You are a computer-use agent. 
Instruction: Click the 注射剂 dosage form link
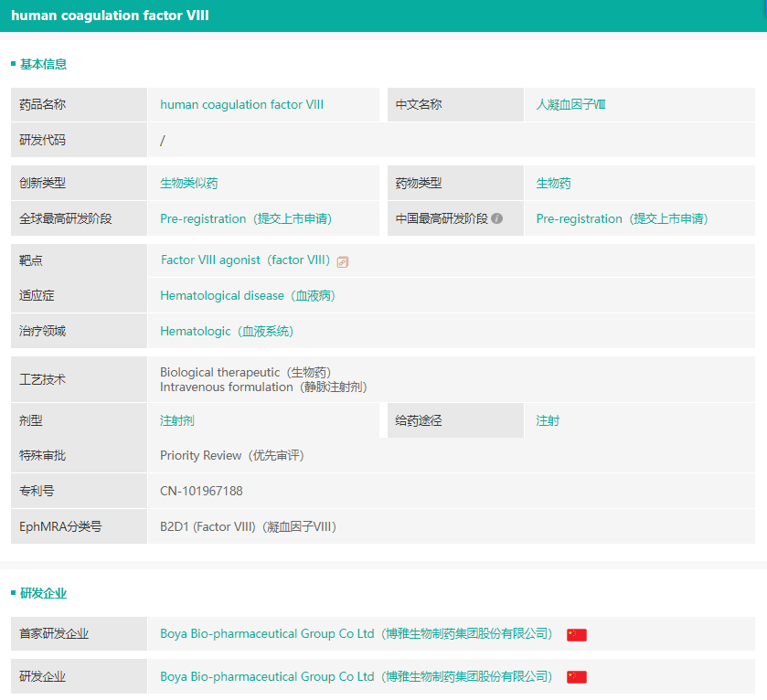[176, 421]
